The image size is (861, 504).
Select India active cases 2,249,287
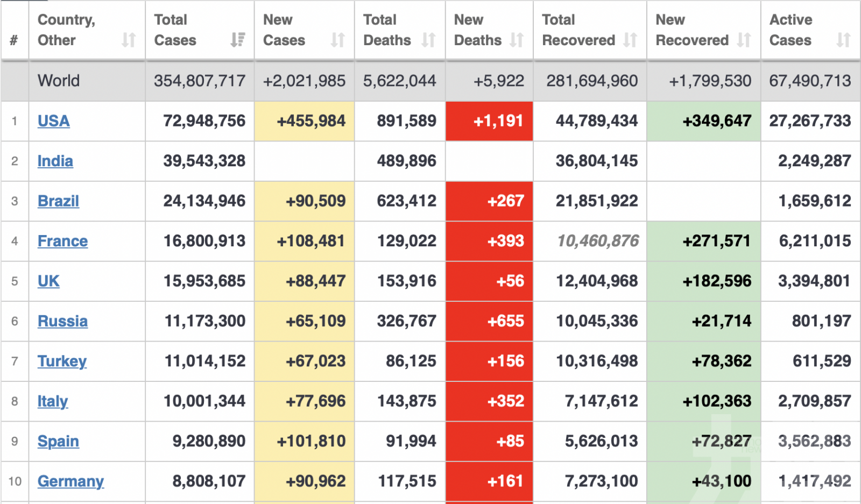click(815, 161)
